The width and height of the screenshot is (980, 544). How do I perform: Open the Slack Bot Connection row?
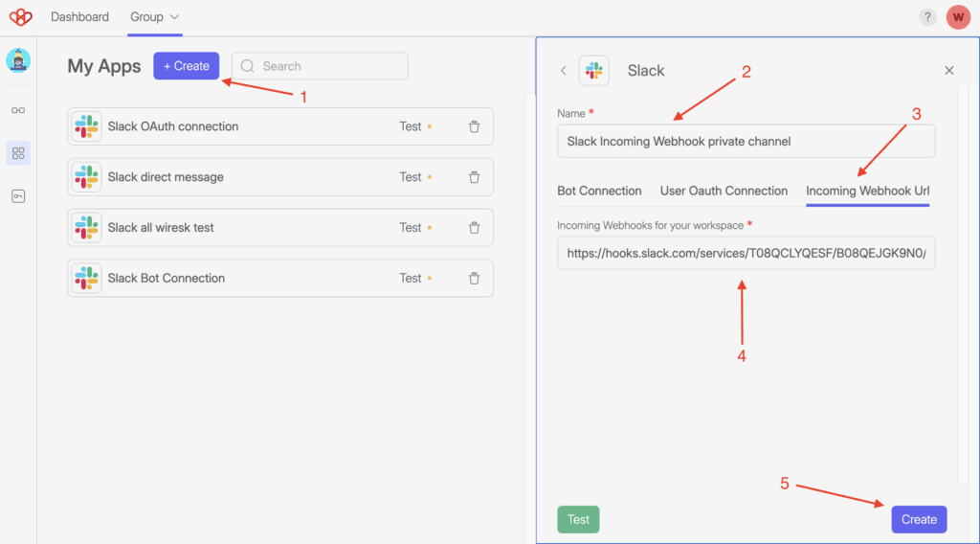tap(280, 279)
